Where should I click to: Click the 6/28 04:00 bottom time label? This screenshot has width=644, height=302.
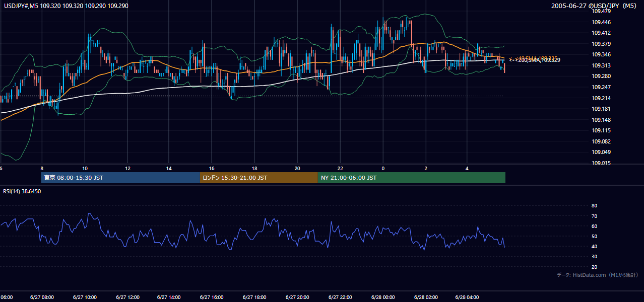click(467, 297)
